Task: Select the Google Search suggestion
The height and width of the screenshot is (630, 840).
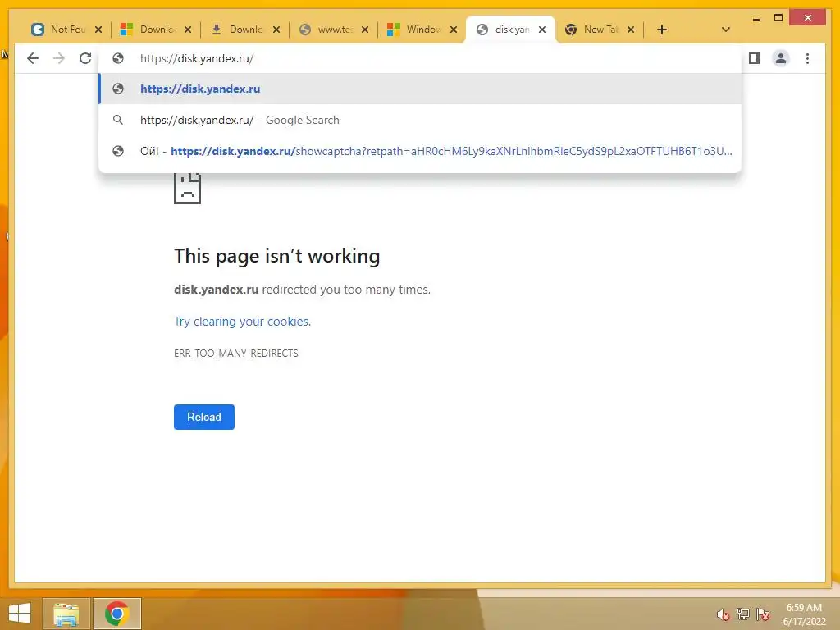Action: click(x=420, y=120)
